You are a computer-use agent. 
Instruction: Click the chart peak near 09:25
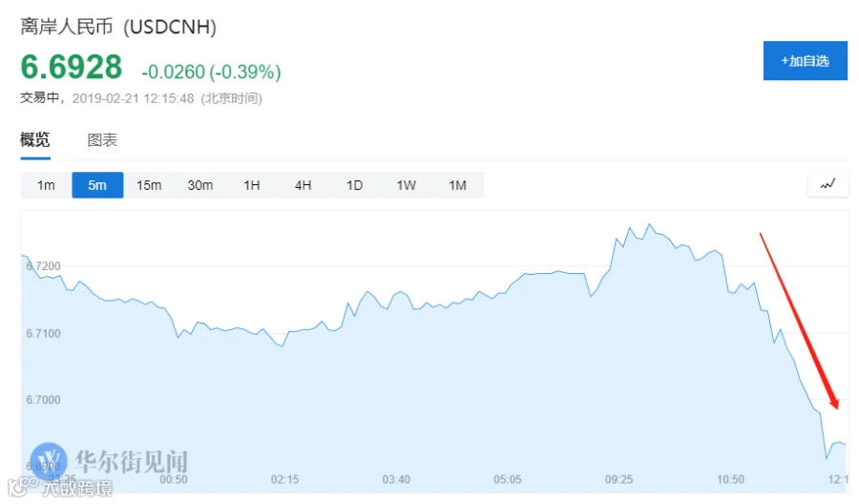point(650,224)
